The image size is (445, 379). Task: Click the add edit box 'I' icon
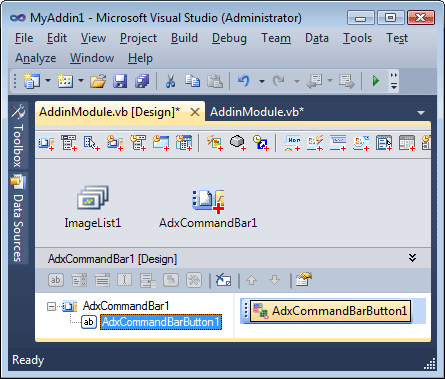(x=124, y=280)
